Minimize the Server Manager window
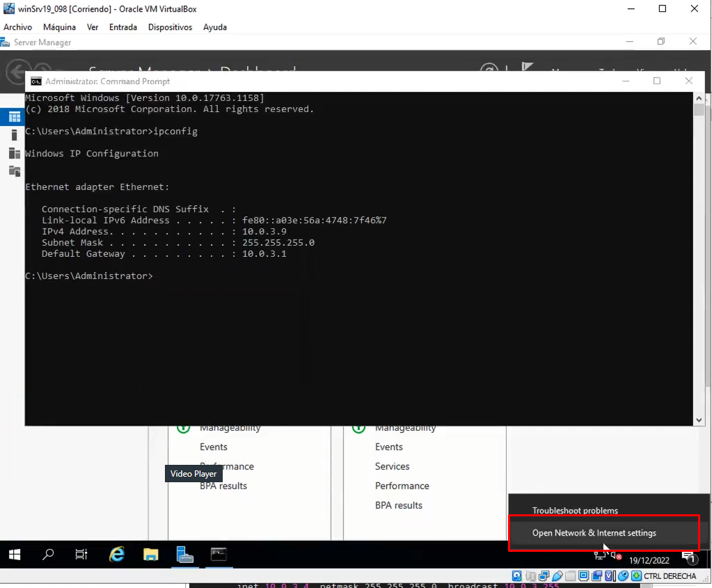712x588 pixels. point(630,42)
